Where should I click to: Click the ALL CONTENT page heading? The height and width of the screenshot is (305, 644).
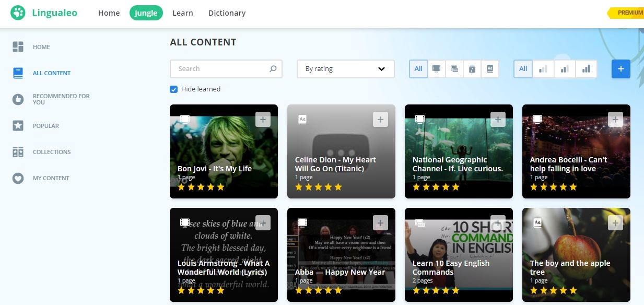[x=203, y=42]
